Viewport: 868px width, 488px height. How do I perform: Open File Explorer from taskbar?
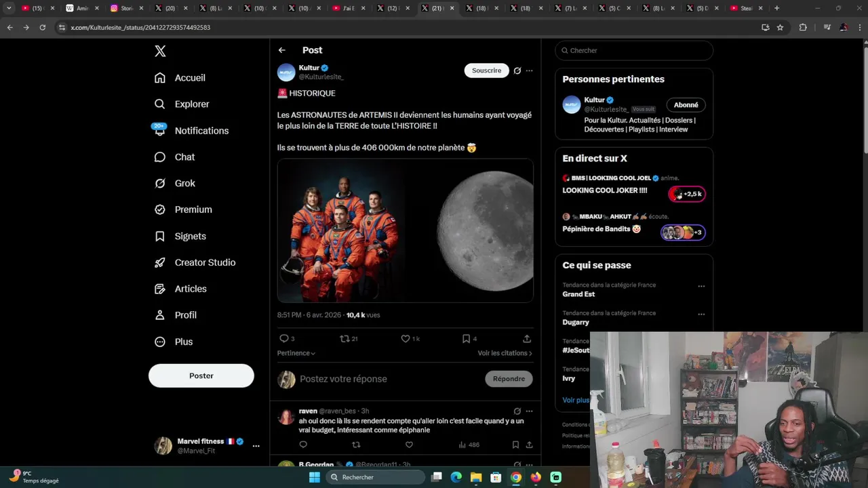(x=476, y=477)
